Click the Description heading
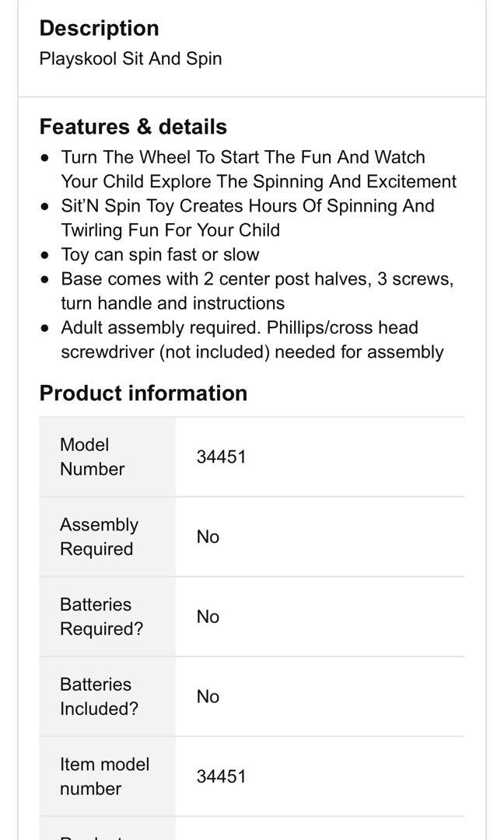504x840 pixels. [99, 28]
